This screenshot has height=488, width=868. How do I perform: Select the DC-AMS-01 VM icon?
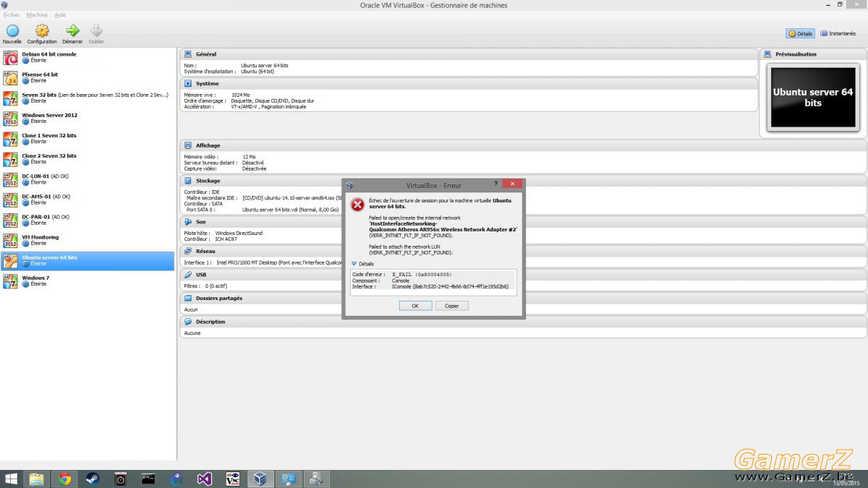coord(11,200)
